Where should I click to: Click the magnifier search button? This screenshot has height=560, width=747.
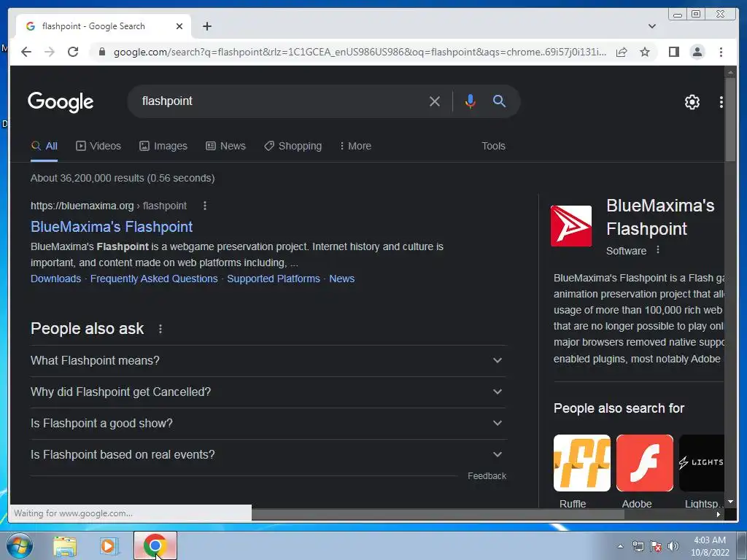click(x=499, y=101)
